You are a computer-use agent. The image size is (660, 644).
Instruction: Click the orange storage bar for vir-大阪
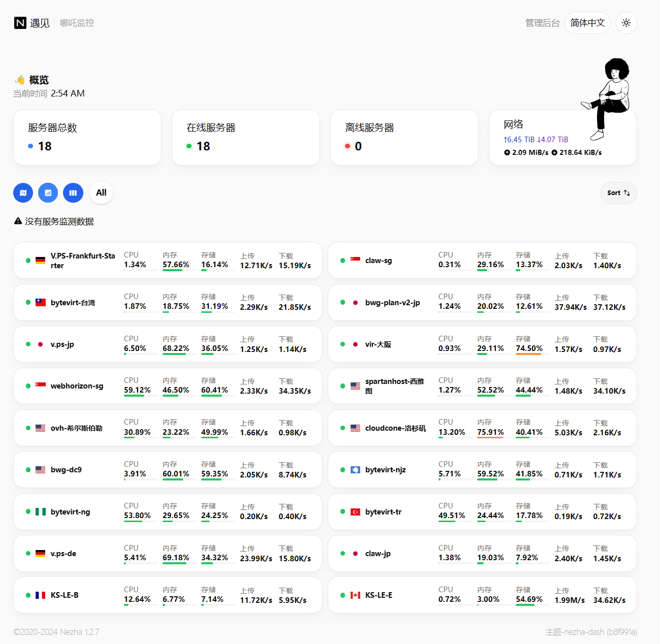point(528,354)
